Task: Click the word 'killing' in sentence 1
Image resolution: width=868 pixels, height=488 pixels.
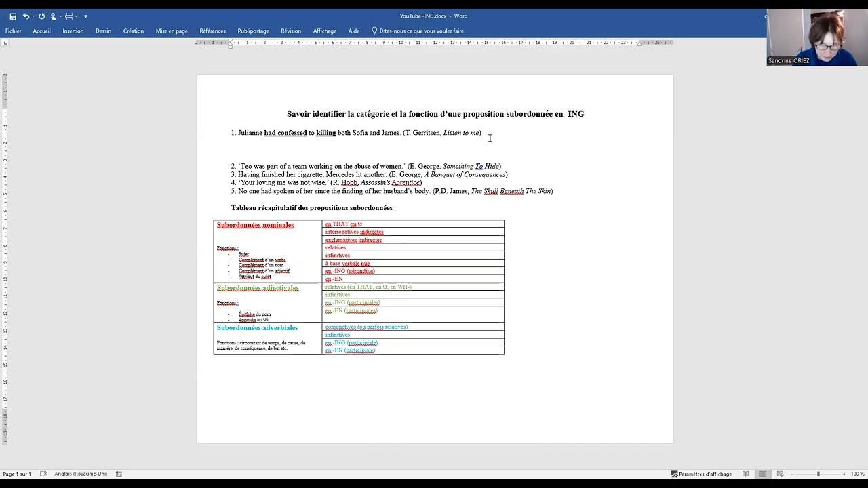Action: tap(326, 133)
